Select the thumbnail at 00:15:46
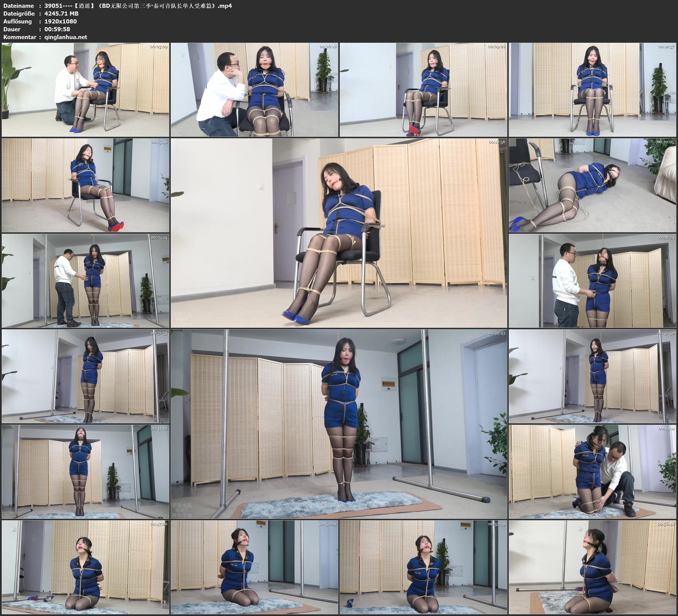 point(85,185)
